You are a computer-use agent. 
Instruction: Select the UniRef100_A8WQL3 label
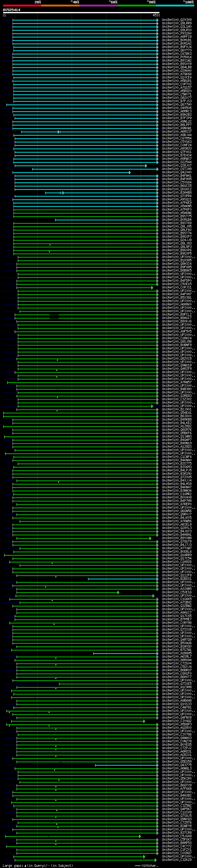[x=176, y=769]
